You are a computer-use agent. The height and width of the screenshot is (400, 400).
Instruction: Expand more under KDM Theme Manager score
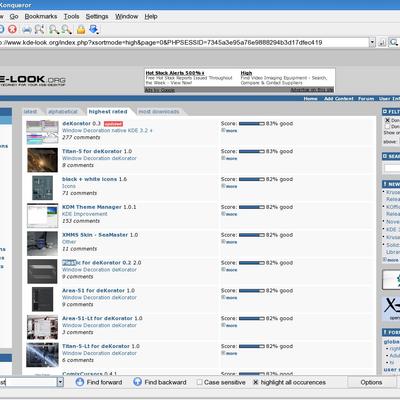[x=229, y=214]
